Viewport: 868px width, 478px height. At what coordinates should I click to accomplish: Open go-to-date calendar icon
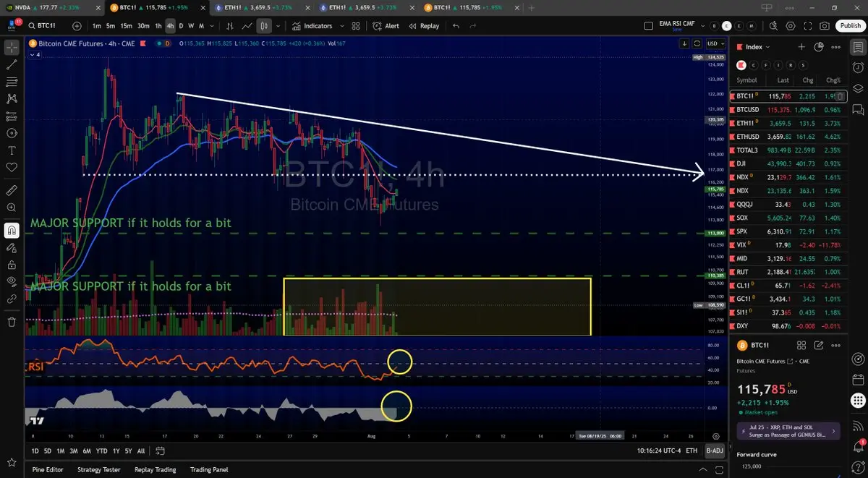point(160,451)
